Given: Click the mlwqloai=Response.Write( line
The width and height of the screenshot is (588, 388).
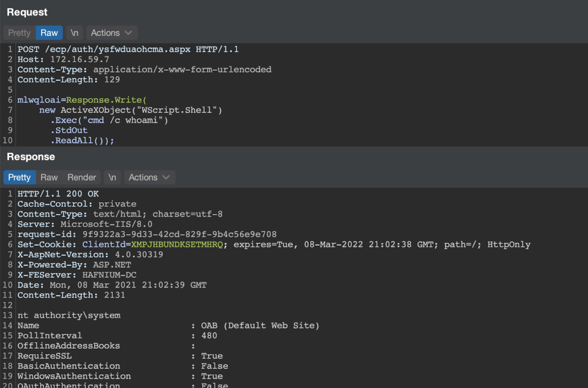Looking at the screenshot, I should pos(82,100).
